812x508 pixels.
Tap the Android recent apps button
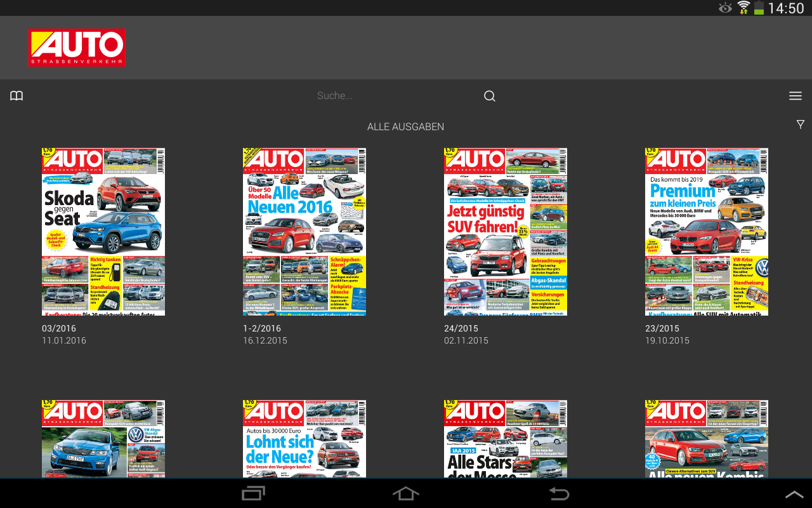(253, 493)
